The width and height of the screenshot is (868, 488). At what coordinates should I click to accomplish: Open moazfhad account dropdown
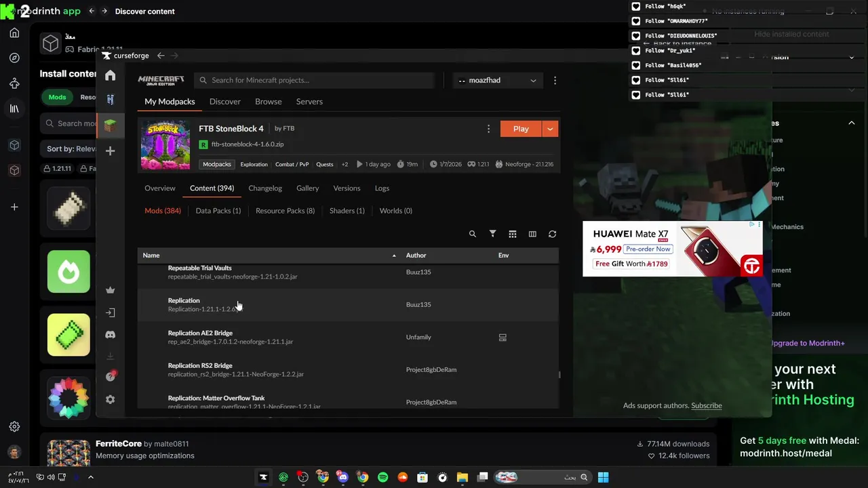(x=497, y=80)
